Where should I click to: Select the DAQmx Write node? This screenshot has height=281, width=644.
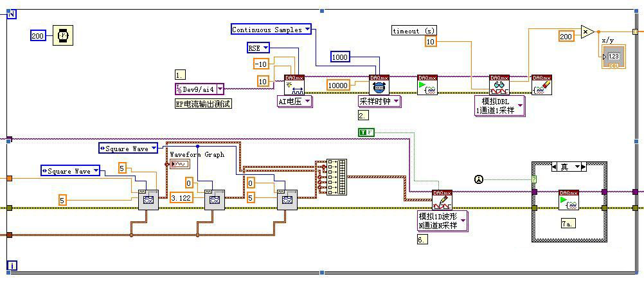(x=442, y=199)
